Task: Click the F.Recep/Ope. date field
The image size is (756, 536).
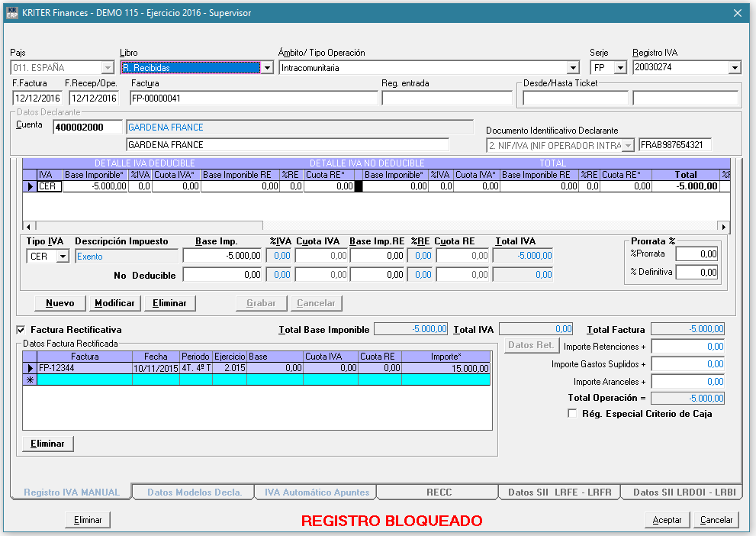Action: (x=94, y=98)
